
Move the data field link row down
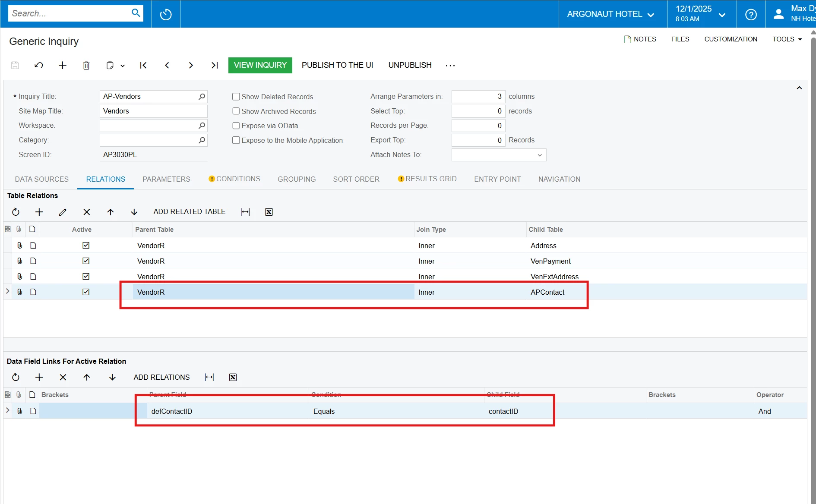tap(112, 378)
